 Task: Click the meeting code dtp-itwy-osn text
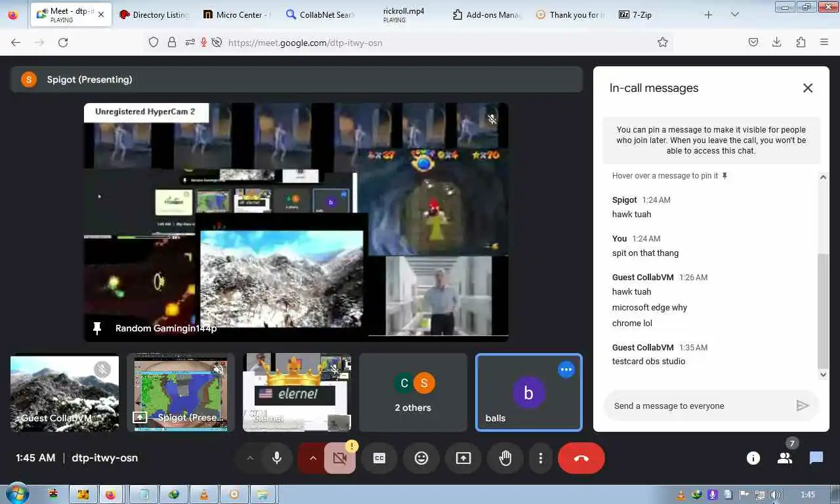(104, 458)
